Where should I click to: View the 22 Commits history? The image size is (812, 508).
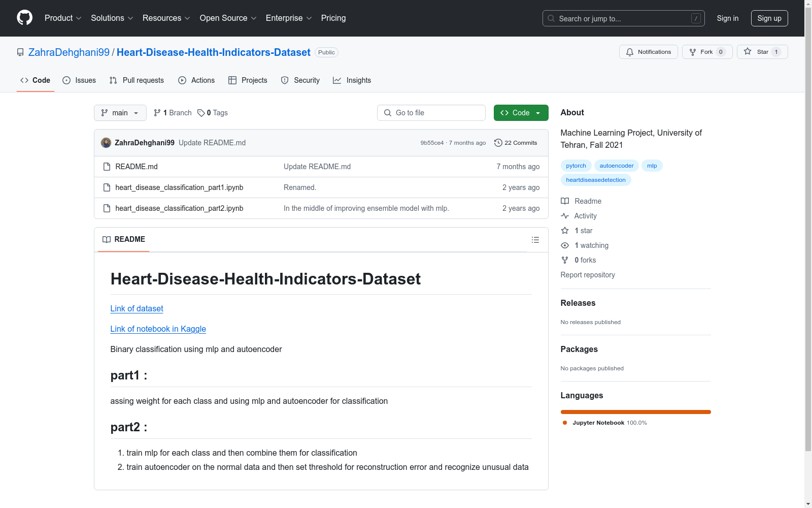516,143
